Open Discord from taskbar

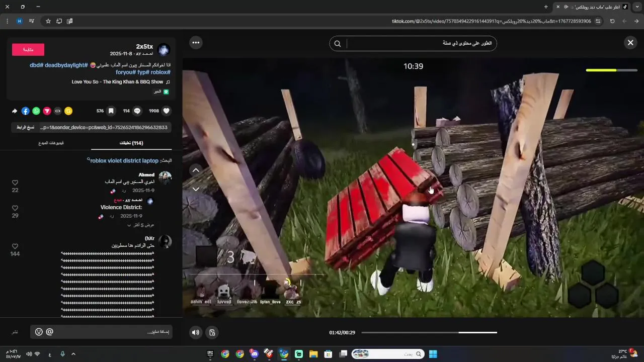pyautogui.click(x=254, y=354)
